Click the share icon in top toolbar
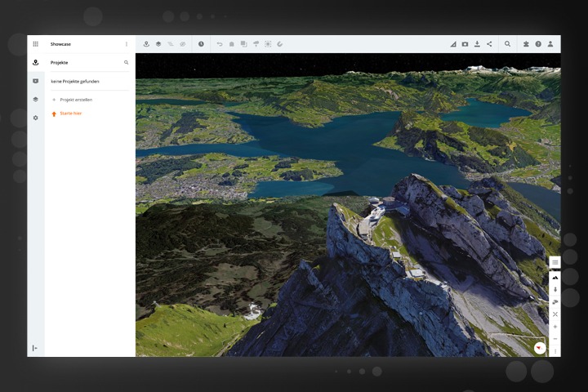588x392 pixels. coord(489,44)
